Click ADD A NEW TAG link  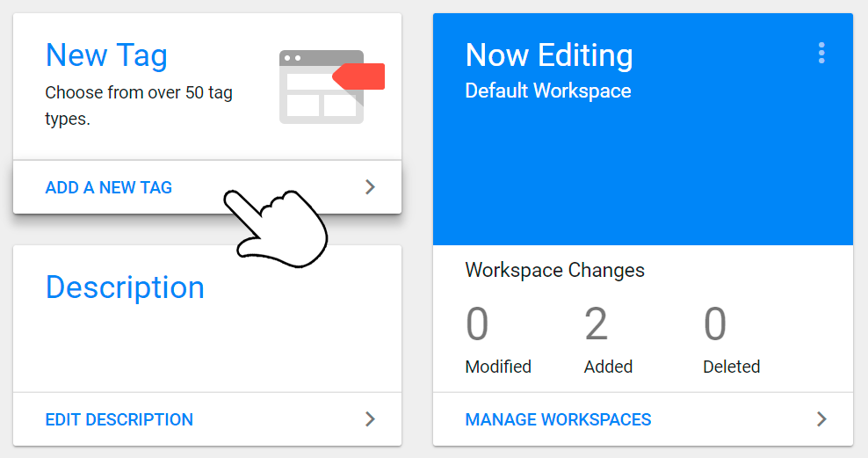(109, 188)
